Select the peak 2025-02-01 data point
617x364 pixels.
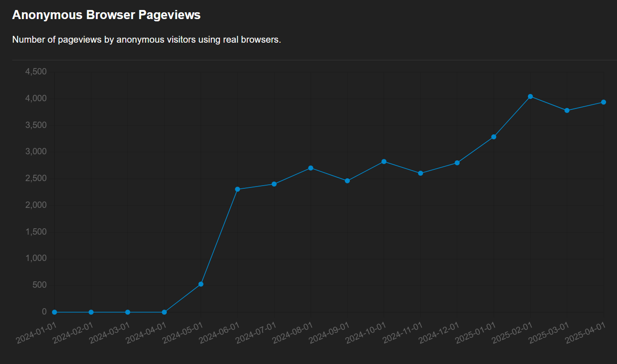[530, 96]
